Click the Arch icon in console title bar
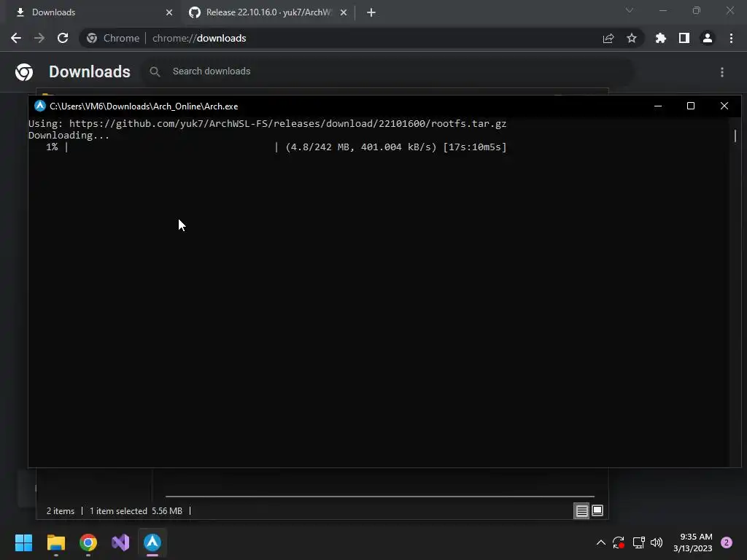 (x=40, y=106)
